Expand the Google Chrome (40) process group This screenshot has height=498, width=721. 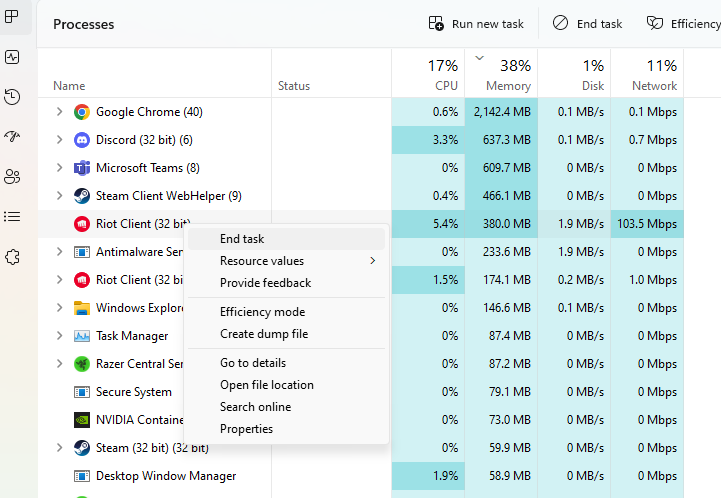[x=59, y=112]
